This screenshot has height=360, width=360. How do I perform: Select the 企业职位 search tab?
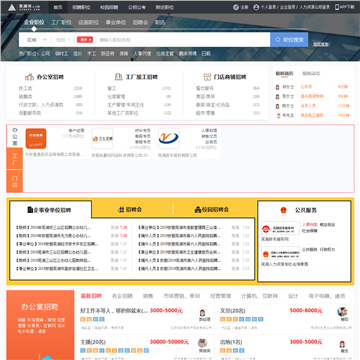[x=34, y=22]
